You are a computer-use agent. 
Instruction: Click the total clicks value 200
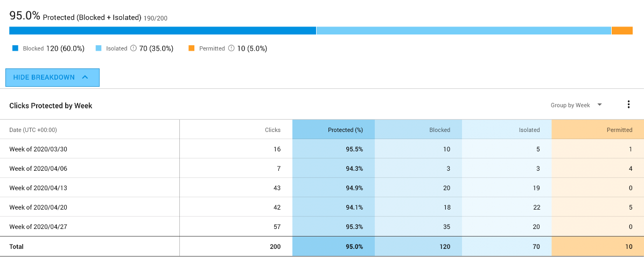pyautogui.click(x=276, y=247)
